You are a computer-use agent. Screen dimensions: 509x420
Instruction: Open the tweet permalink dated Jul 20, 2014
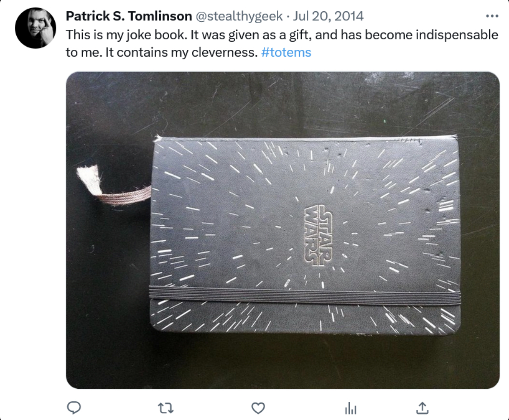point(328,16)
